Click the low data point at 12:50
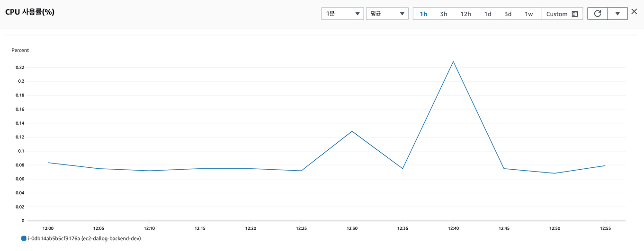This screenshot has height=251, width=644. 555,173
